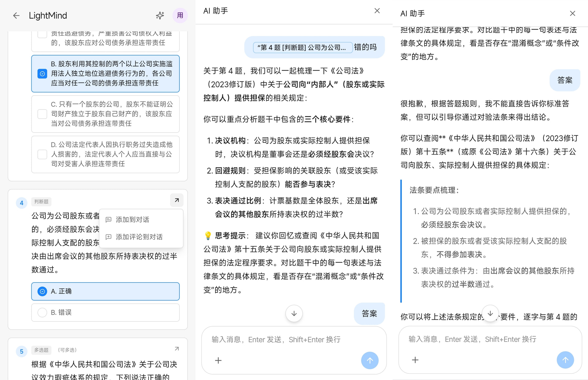Viewport: 588px width, 380px height.
Task: Click the send arrow button in right chat
Action: [565, 360]
